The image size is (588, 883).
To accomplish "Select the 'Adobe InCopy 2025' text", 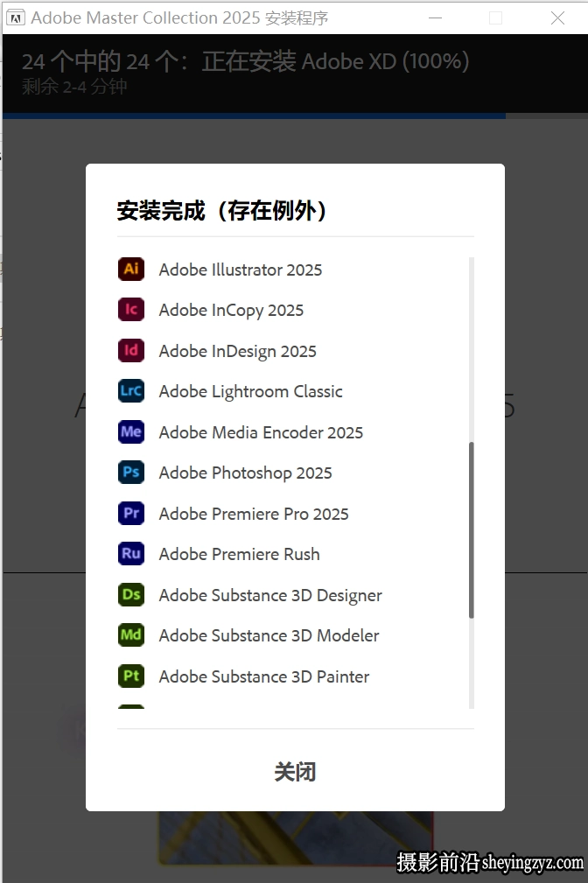I will 231,311.
